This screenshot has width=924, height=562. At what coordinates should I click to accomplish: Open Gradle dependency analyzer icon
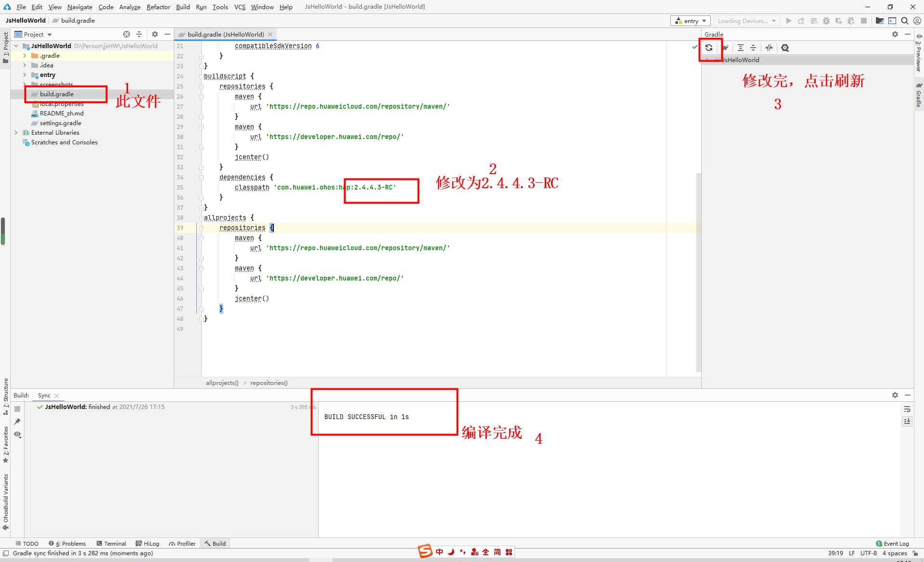click(785, 48)
